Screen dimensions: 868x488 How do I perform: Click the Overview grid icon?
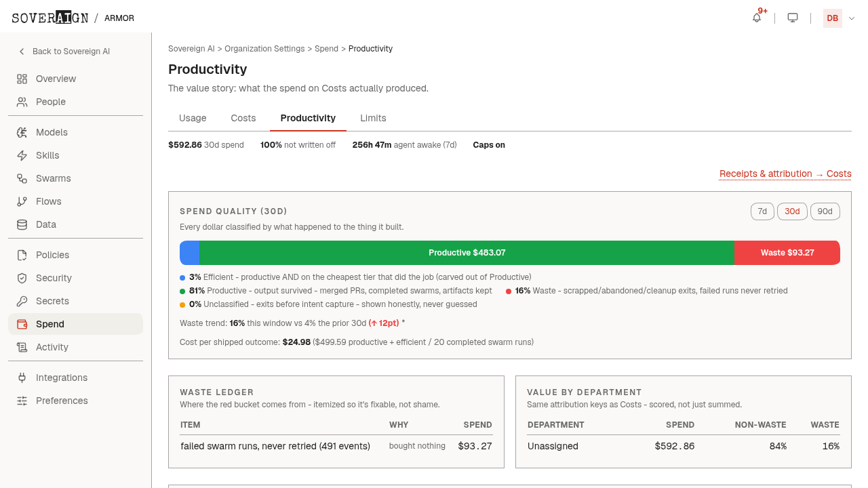tap(22, 79)
